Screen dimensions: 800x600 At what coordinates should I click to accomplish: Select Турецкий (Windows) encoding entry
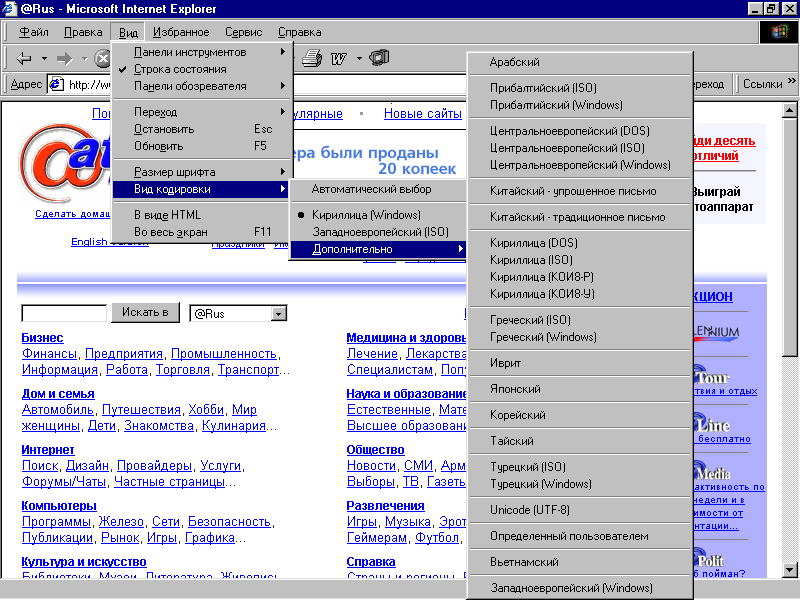click(580, 484)
